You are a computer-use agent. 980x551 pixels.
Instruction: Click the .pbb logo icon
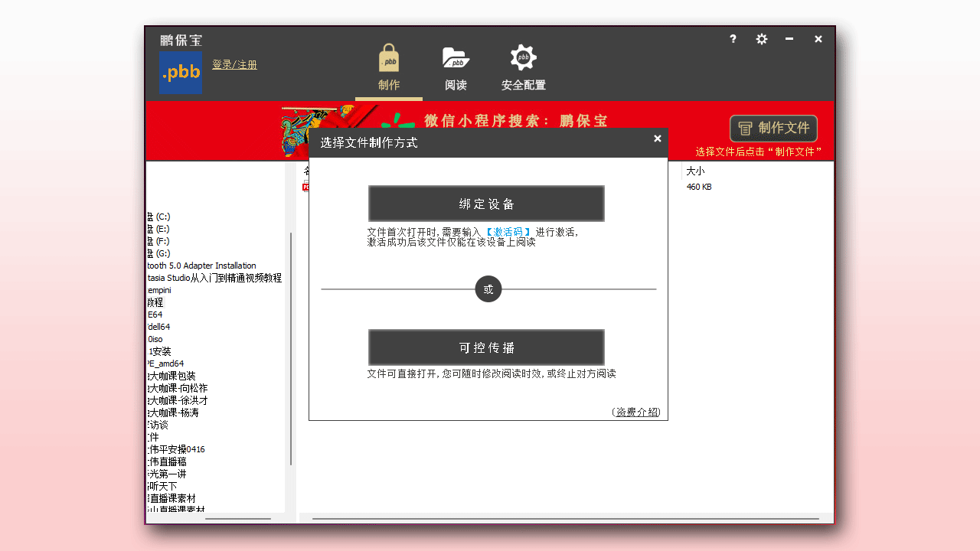click(x=180, y=72)
